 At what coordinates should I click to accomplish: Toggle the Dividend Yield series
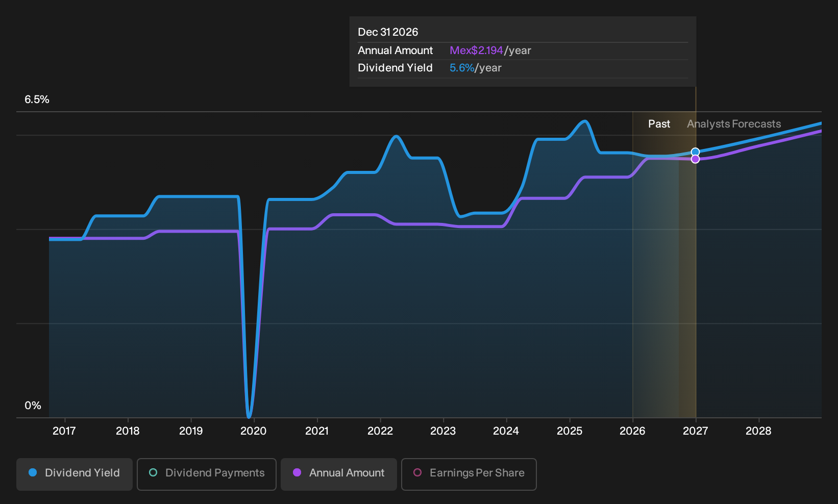pyautogui.click(x=75, y=474)
